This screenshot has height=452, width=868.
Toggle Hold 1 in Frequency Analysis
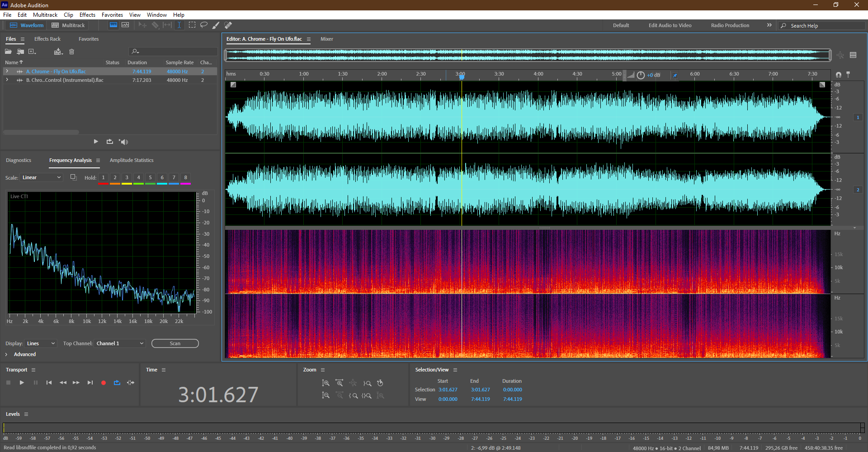pos(103,178)
